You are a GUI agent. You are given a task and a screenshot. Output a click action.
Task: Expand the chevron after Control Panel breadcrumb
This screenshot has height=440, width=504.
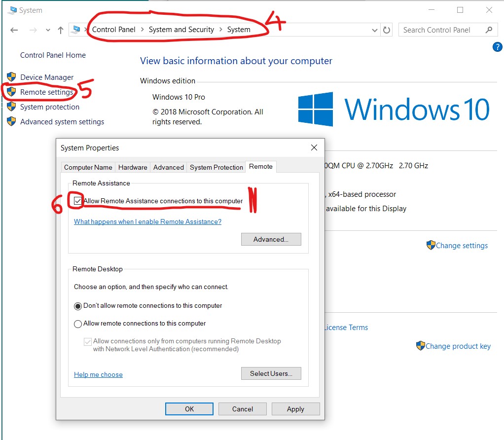tap(142, 30)
